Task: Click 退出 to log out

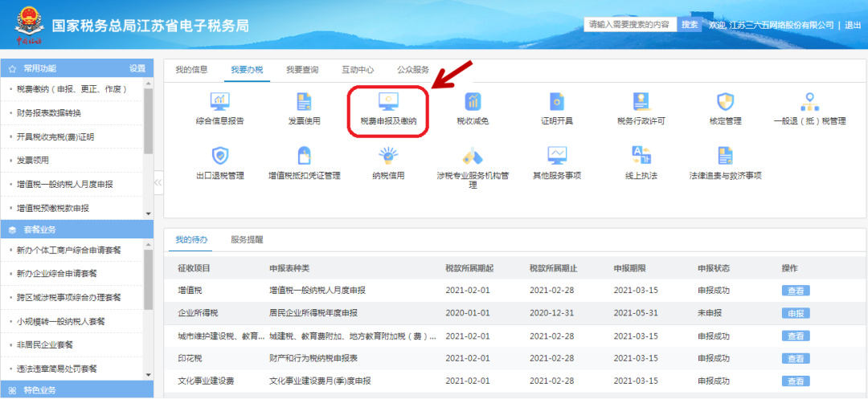Action: point(853,26)
